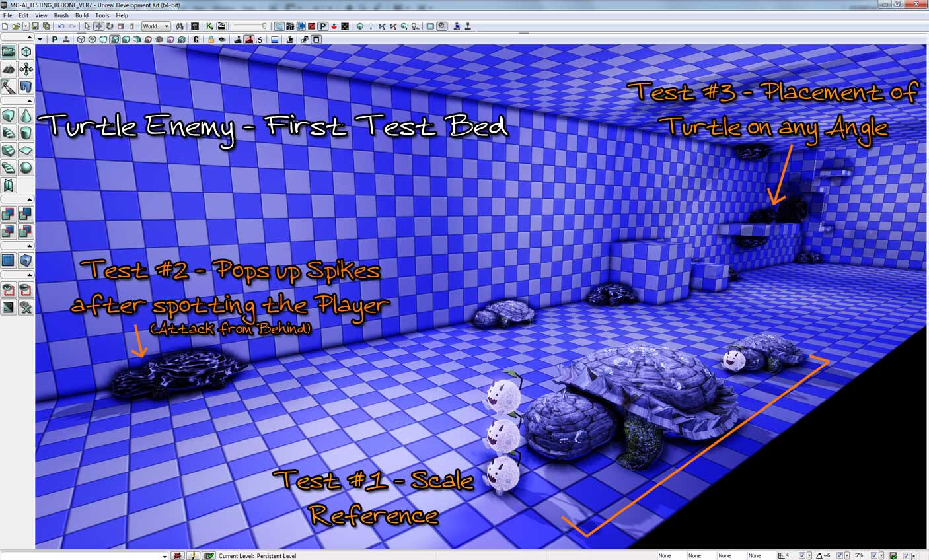Image resolution: width=929 pixels, height=560 pixels.
Task: Expand the recent files dropdown arrow
Action: click(x=26, y=26)
